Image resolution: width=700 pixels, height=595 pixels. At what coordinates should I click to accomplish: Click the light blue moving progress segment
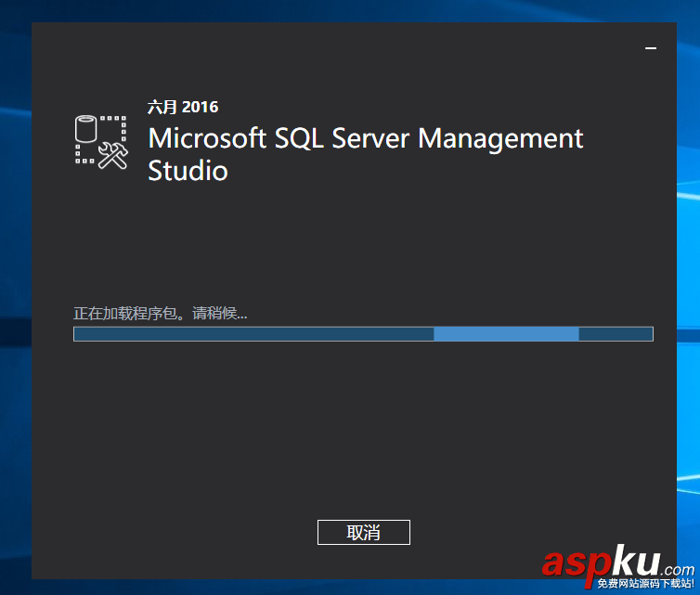506,334
